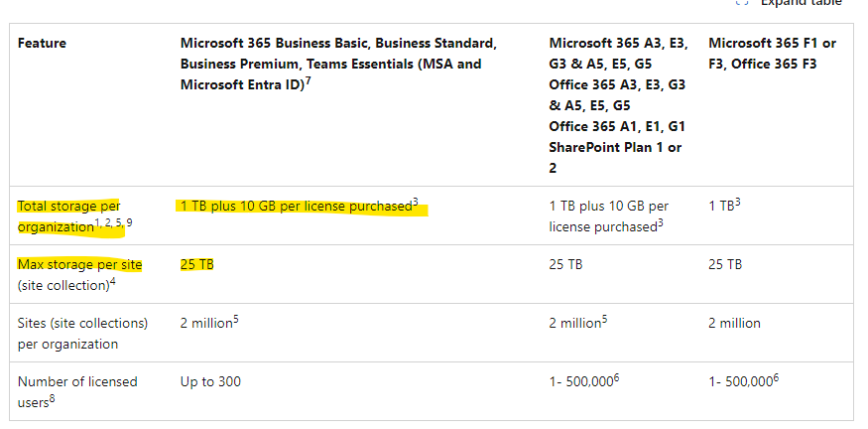Viewport: 868px width, 429px height.
Task: Click the Sites per organization row label
Action: click(x=82, y=333)
